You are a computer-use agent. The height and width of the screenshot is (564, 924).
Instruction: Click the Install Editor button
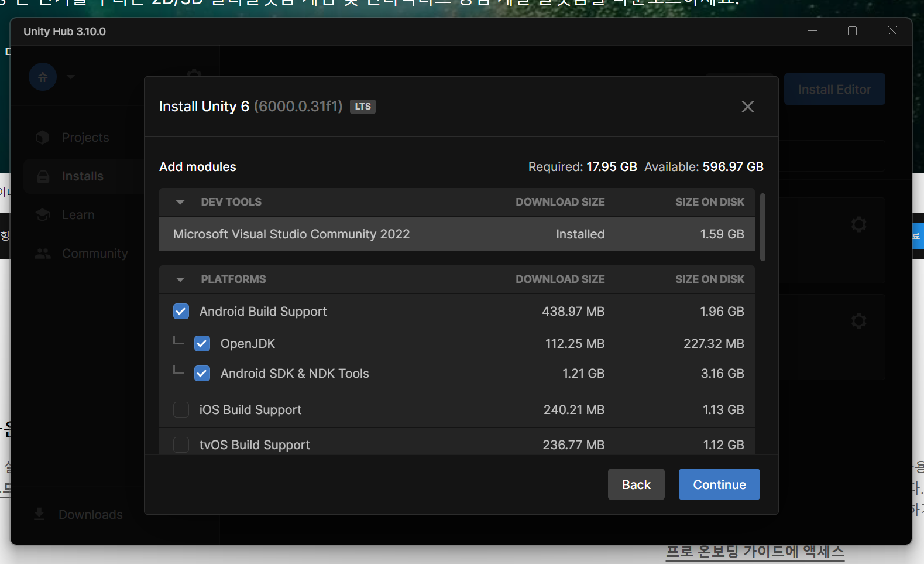pos(834,89)
